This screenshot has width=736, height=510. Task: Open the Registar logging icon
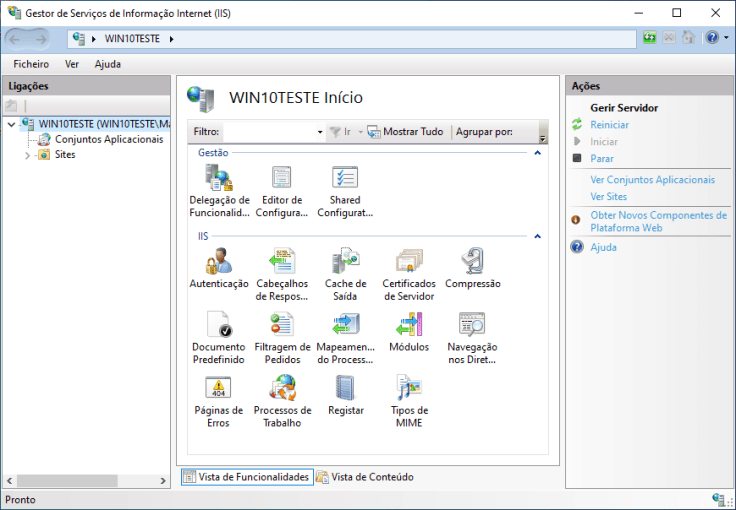[x=345, y=389]
